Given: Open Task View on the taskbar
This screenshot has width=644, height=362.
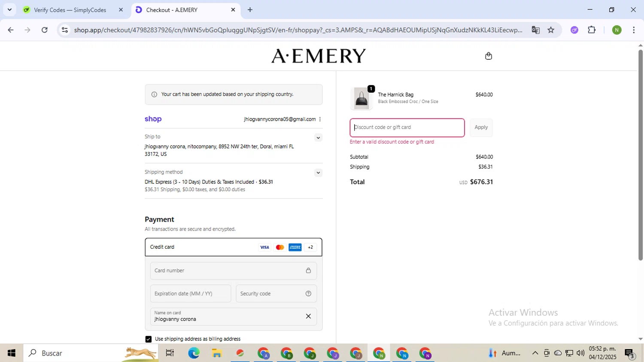Looking at the screenshot, I should pyautogui.click(x=170, y=353).
